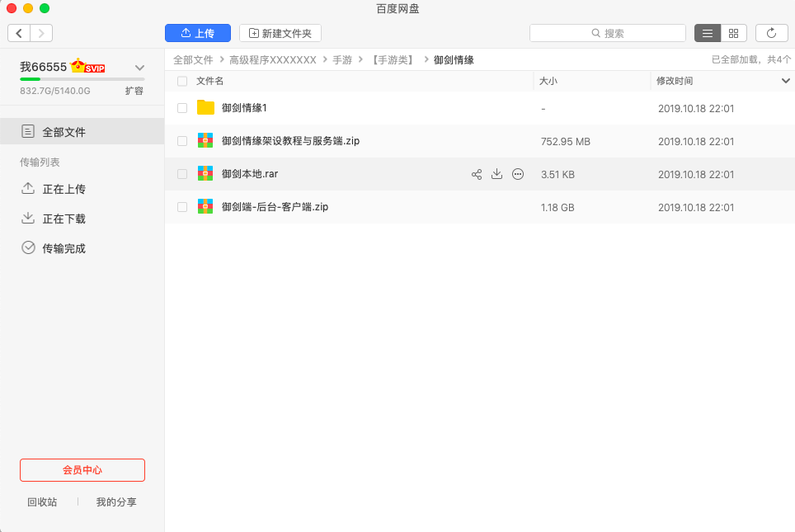Screen dimensions: 795x532
Task: Open more options for 御剑本地.rar
Action: coord(518,174)
